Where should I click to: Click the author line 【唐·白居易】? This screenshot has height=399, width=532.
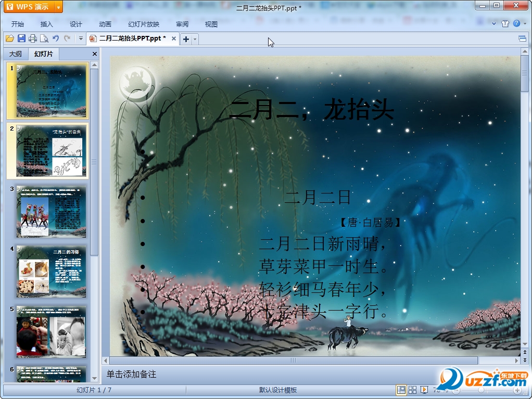point(370,223)
